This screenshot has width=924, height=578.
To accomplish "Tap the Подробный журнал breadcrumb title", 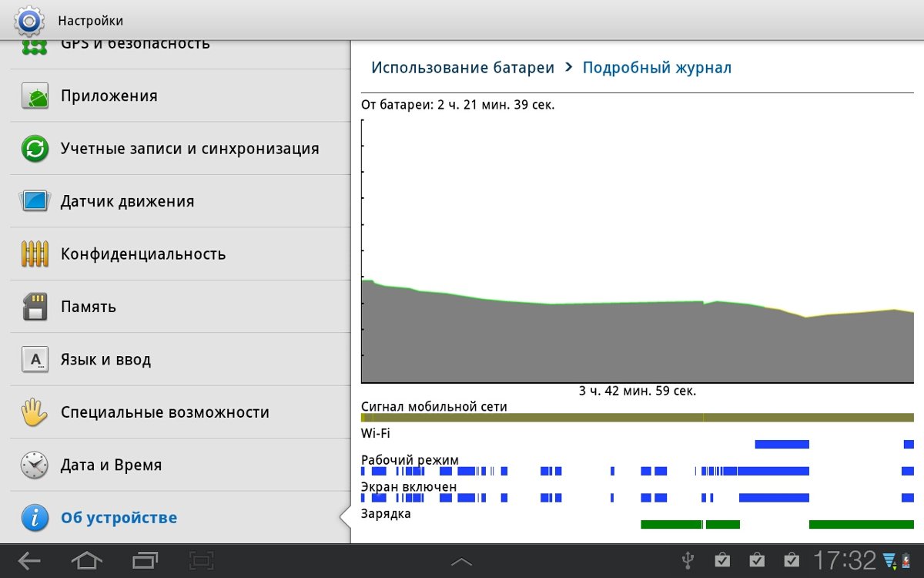I will point(657,68).
